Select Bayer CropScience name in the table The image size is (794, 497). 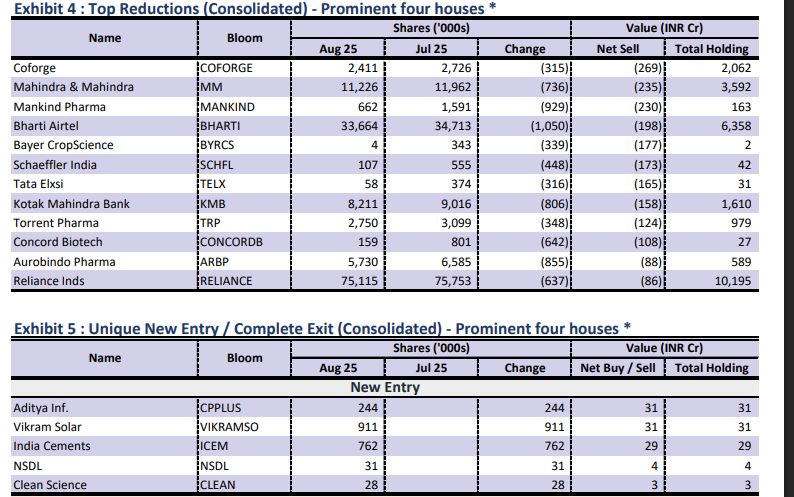tap(62, 145)
